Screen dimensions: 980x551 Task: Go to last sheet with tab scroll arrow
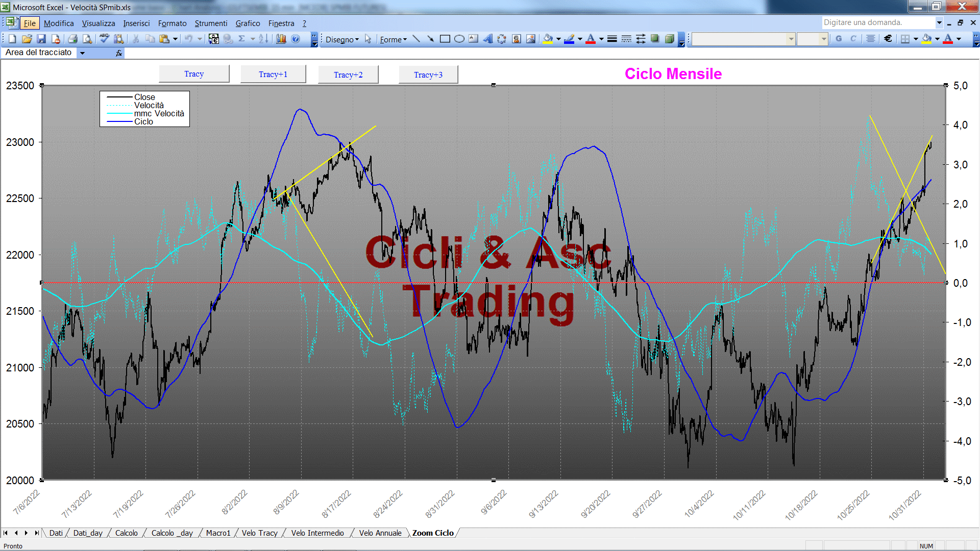37,533
